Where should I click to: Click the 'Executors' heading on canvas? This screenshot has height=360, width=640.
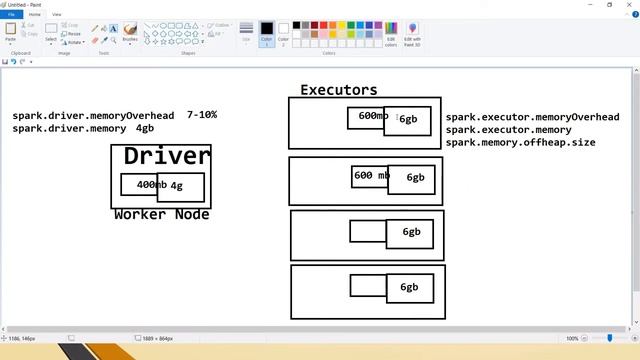[339, 90]
